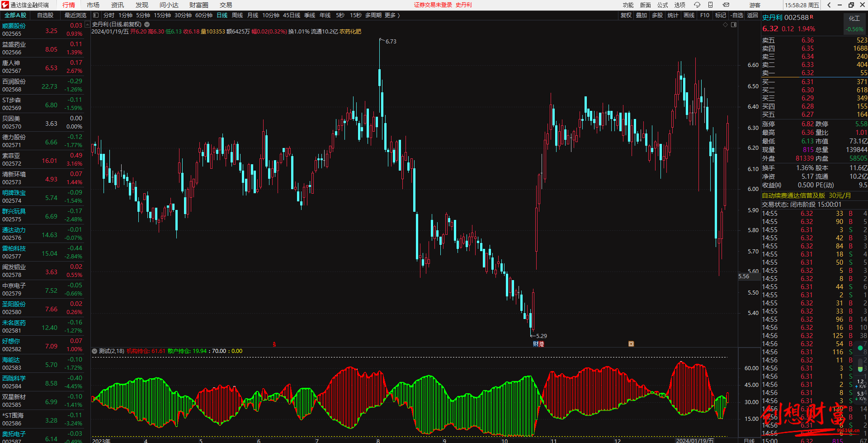
Task: Switch to the 行情 tab
Action: 69,5
